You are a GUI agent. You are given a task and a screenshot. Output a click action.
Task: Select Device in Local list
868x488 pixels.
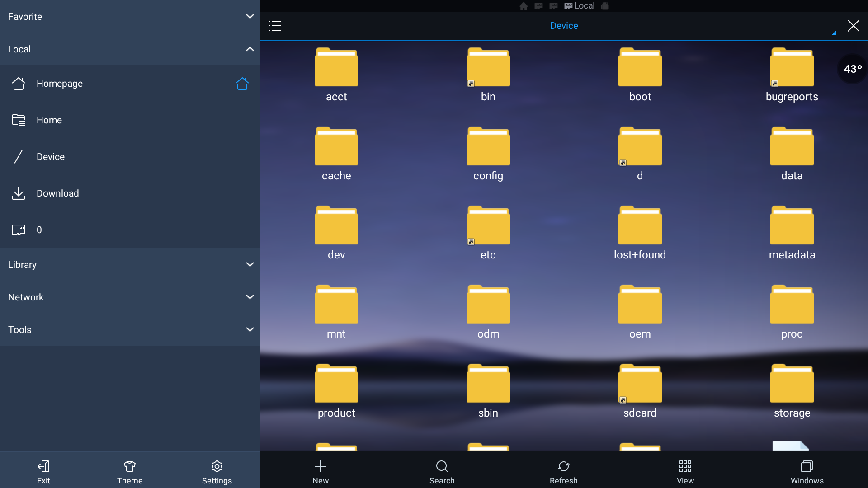tap(130, 157)
